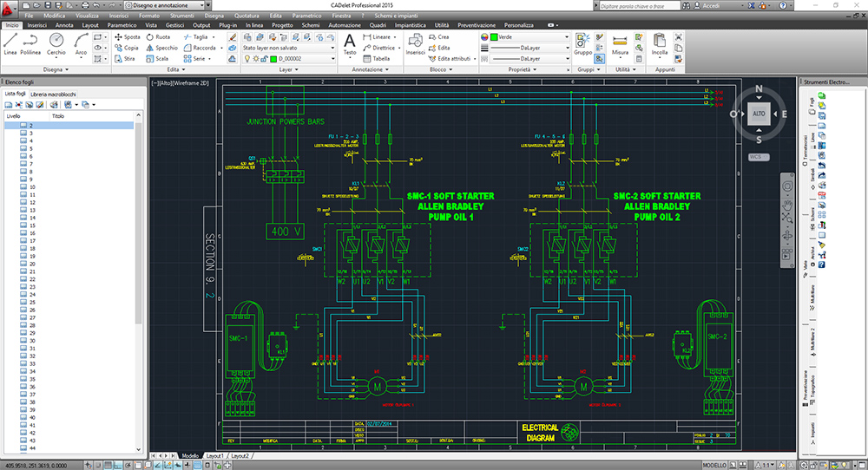Click the Gruppo group tool
This screenshot has height=470, width=868.
[582, 44]
